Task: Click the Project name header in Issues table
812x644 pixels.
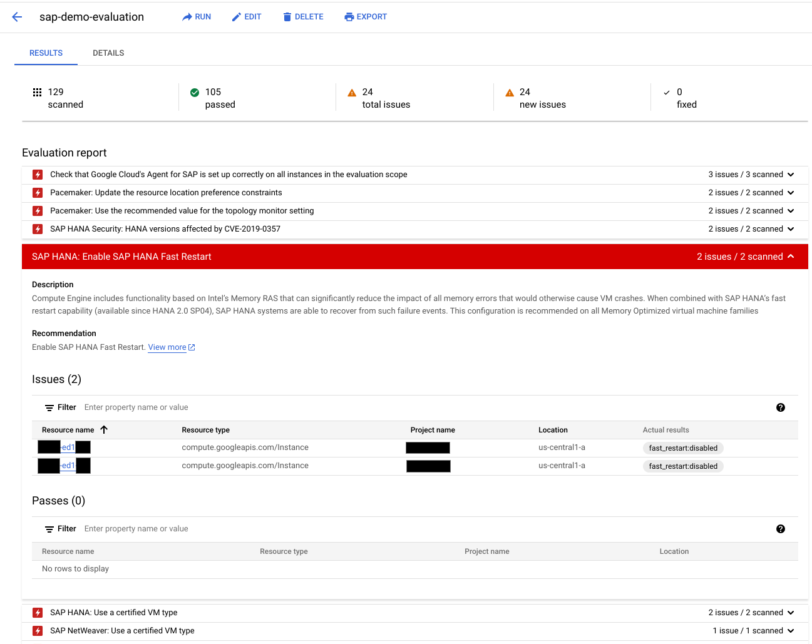Action: point(433,430)
